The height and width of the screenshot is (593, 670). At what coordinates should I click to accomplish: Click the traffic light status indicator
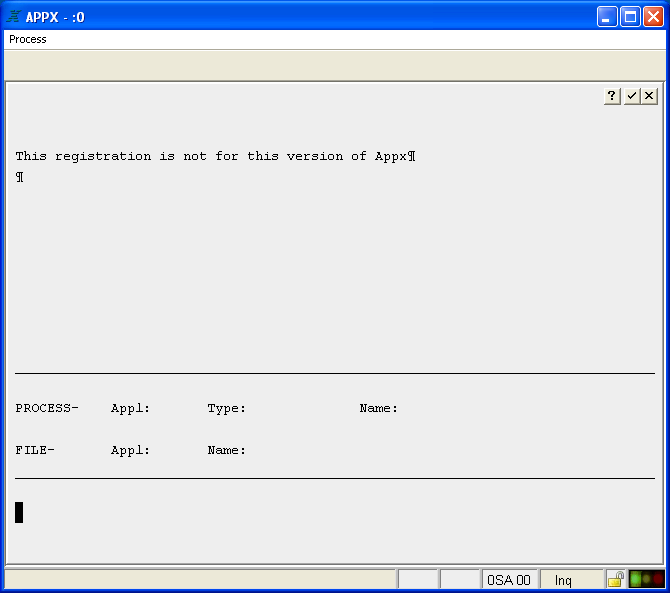pos(646,579)
